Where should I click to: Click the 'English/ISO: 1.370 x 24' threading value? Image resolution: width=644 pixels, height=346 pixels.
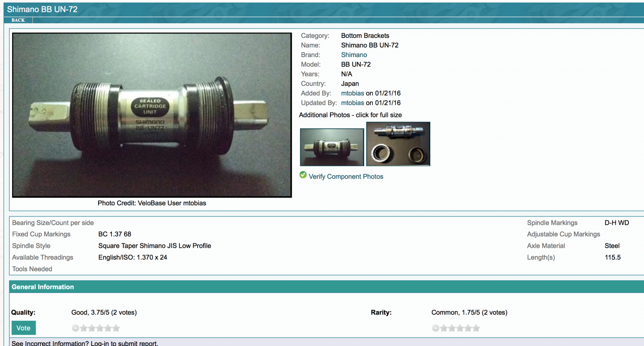pyautogui.click(x=133, y=257)
